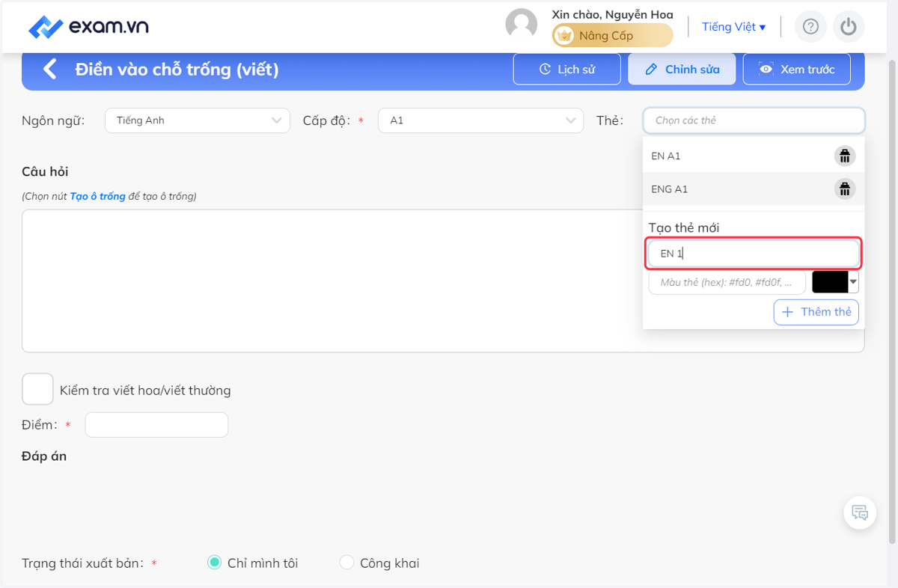Open the black color swatch picker

coord(830,282)
